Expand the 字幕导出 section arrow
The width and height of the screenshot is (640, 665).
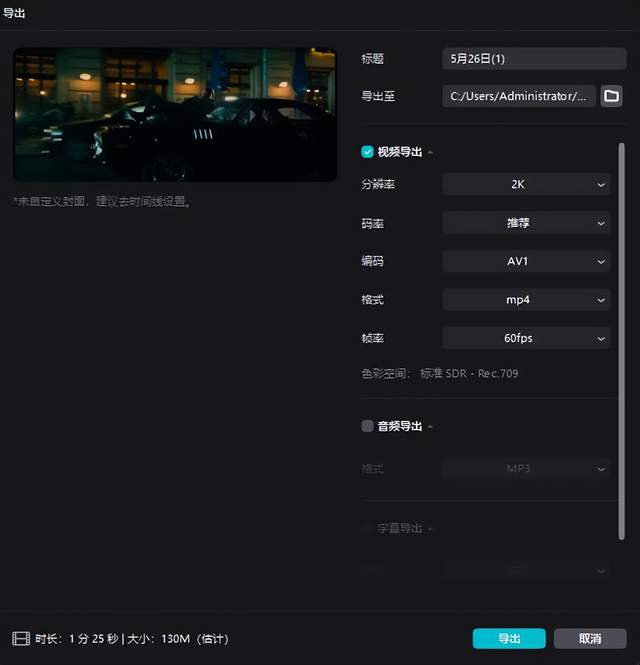pyautogui.click(x=431, y=529)
